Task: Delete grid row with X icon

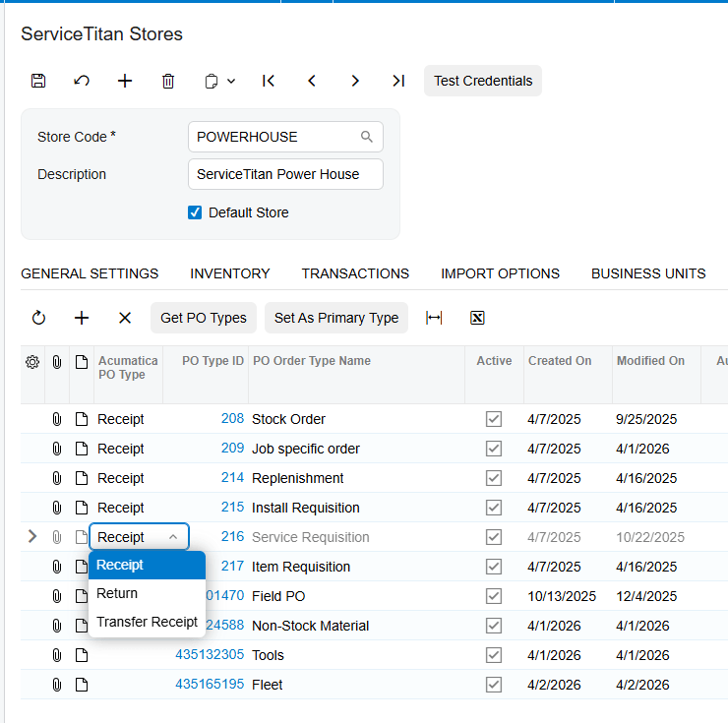Action: pos(125,318)
